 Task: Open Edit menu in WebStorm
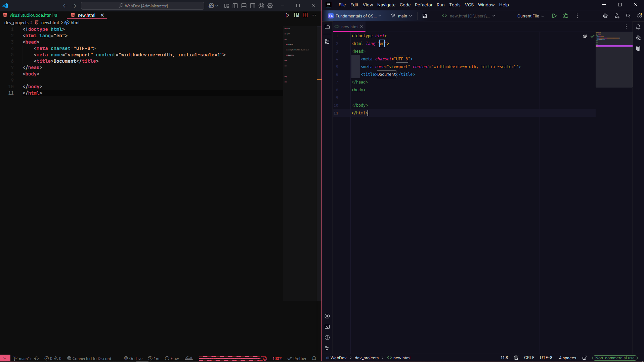(x=354, y=5)
